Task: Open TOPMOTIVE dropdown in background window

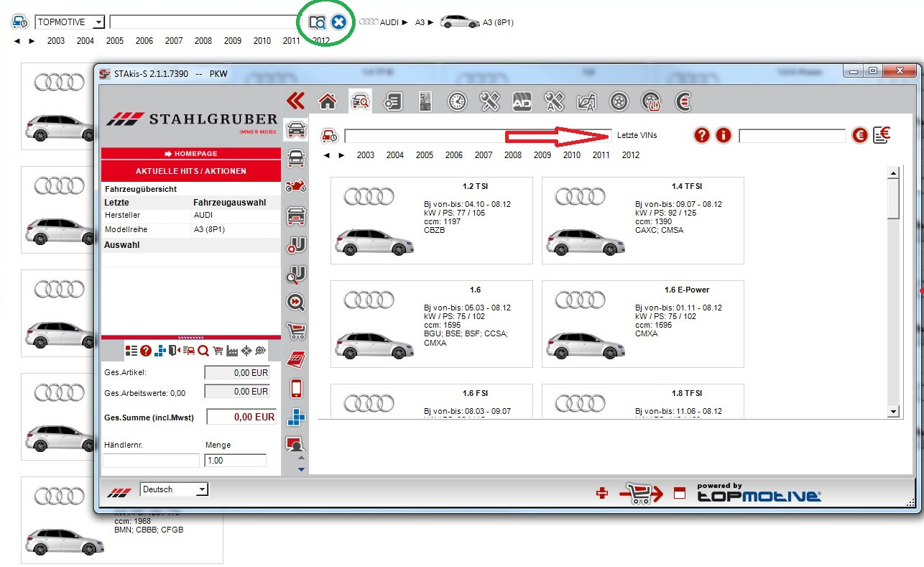Action: click(x=70, y=22)
